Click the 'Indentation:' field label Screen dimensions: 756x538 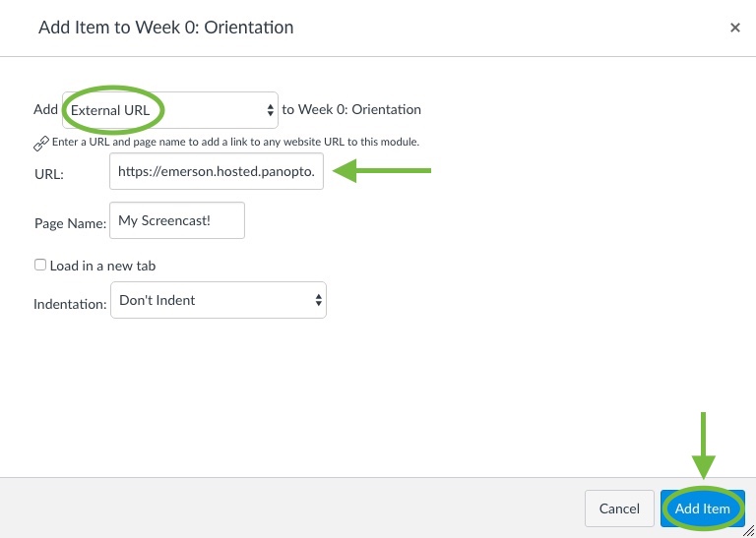click(70, 304)
